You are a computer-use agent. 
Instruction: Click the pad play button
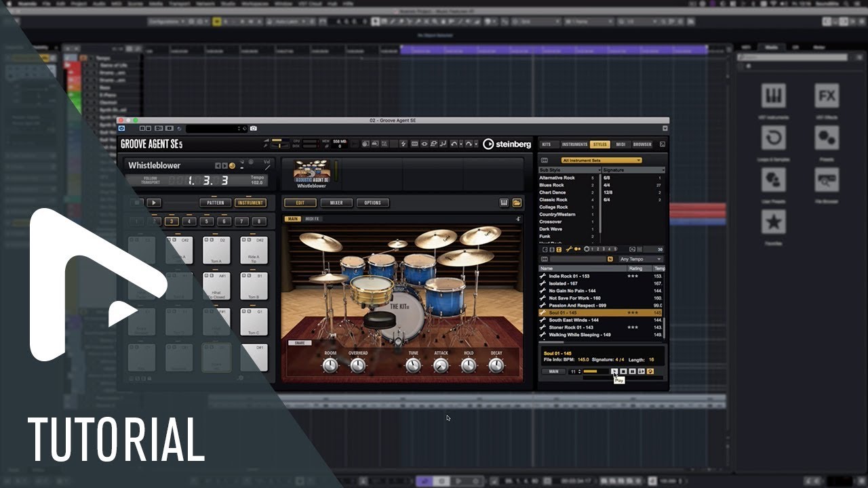155,203
